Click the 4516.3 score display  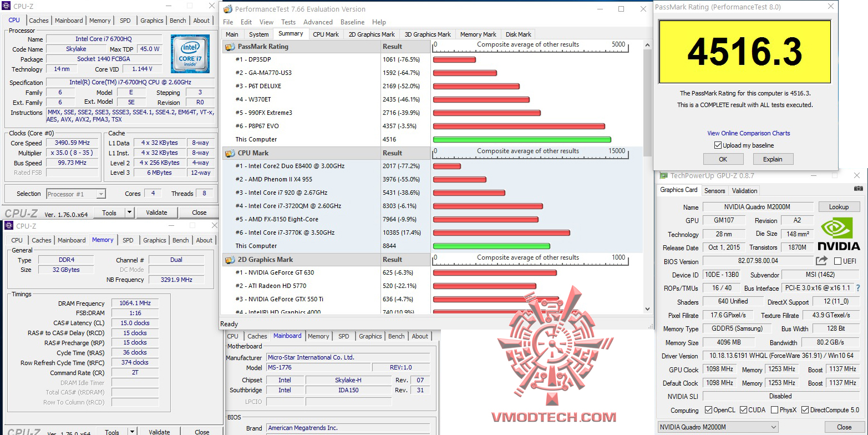click(745, 52)
